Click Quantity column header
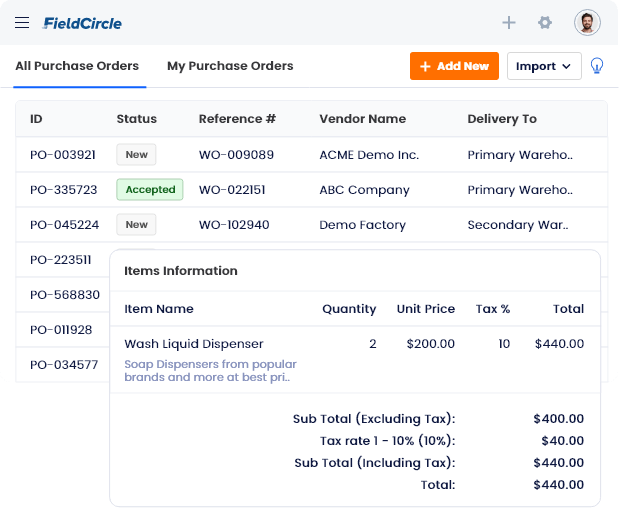619x508 pixels. (349, 309)
